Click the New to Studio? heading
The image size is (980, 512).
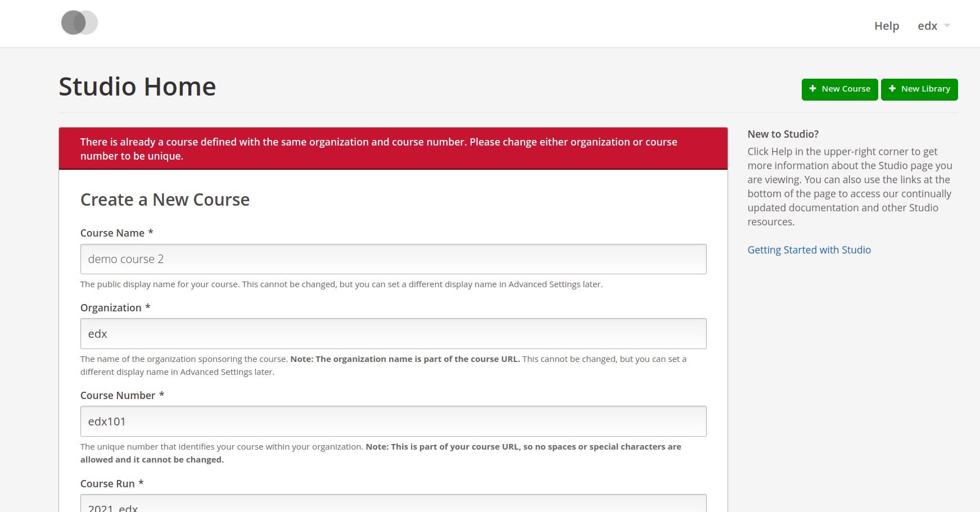783,134
